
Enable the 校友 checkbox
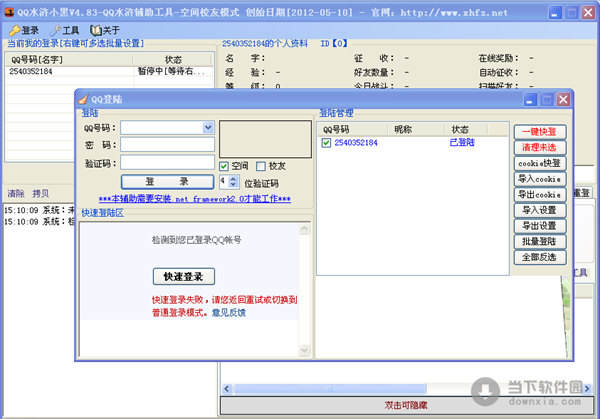click(x=261, y=166)
